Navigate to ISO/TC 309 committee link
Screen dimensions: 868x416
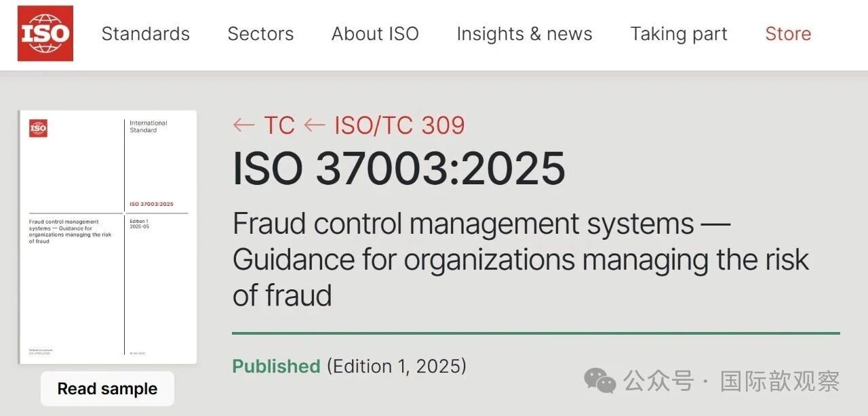(399, 125)
